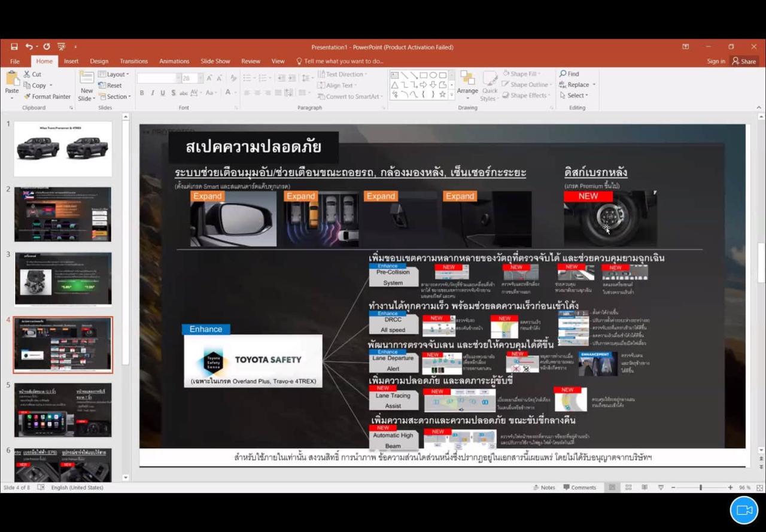Image resolution: width=766 pixels, height=532 pixels.
Task: Switch to the Transitions tab
Action: pos(133,61)
